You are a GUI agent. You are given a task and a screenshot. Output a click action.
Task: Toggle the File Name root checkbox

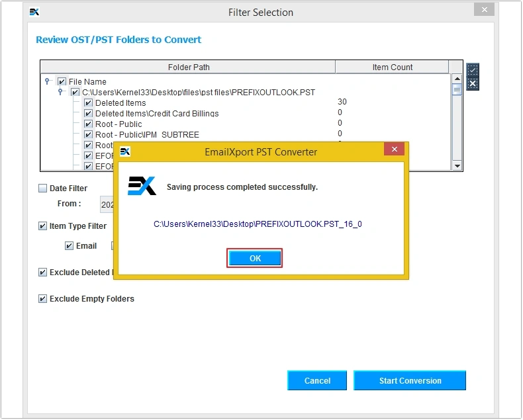pyautogui.click(x=62, y=81)
